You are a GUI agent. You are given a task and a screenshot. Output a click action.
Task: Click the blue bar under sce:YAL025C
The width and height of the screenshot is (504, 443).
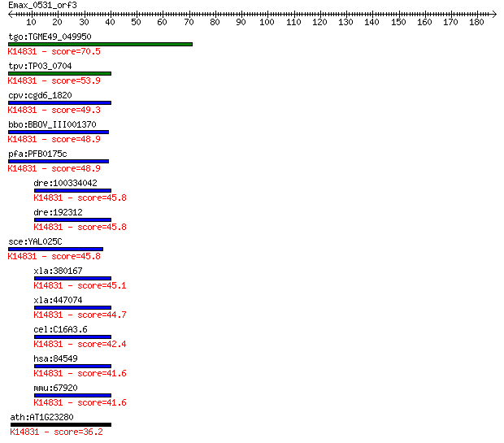pyautogui.click(x=55, y=250)
